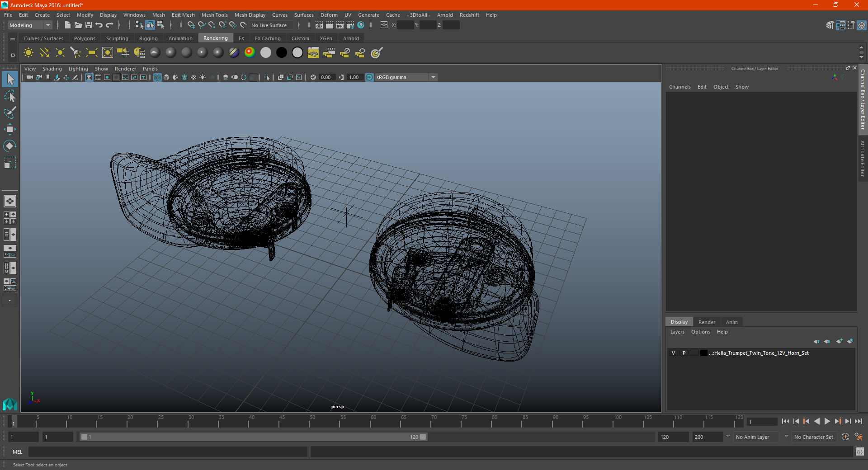Pick the Rotate tool

(9, 146)
